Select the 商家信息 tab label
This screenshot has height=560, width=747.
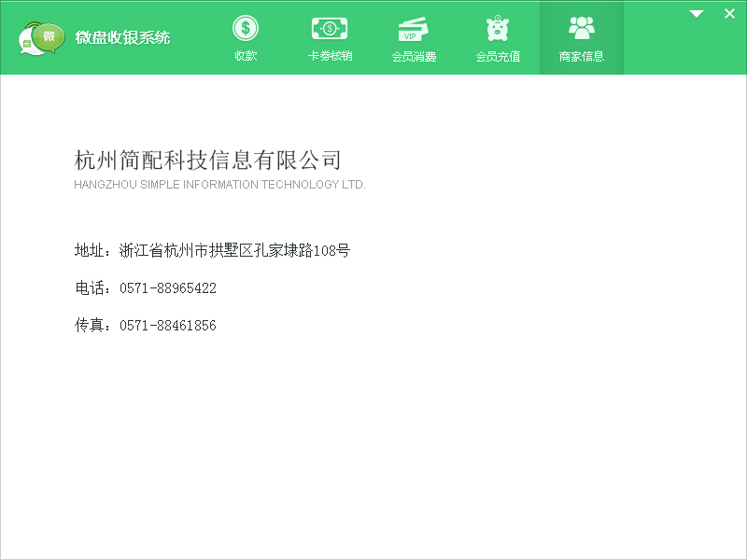pyautogui.click(x=582, y=56)
